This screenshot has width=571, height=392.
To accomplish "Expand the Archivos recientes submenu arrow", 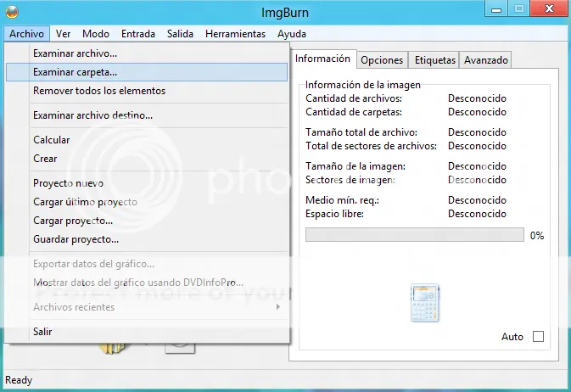I will tap(278, 307).
